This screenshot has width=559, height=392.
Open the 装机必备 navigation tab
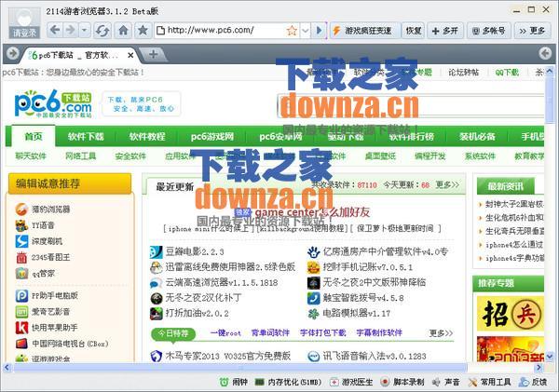[477, 137]
